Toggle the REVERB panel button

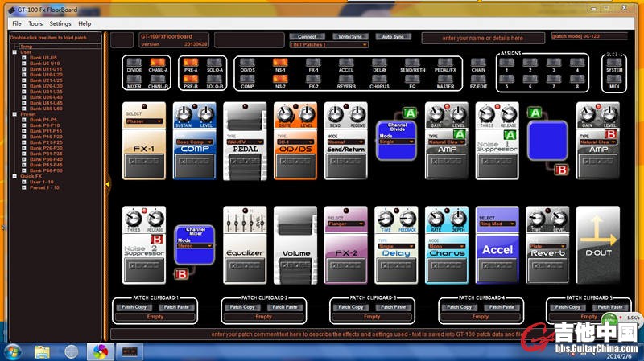point(346,79)
